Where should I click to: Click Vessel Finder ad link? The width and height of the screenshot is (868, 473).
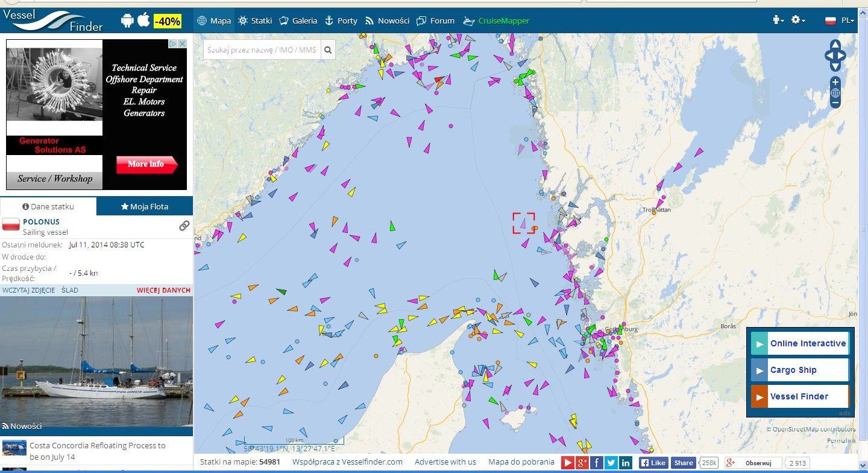(x=800, y=396)
